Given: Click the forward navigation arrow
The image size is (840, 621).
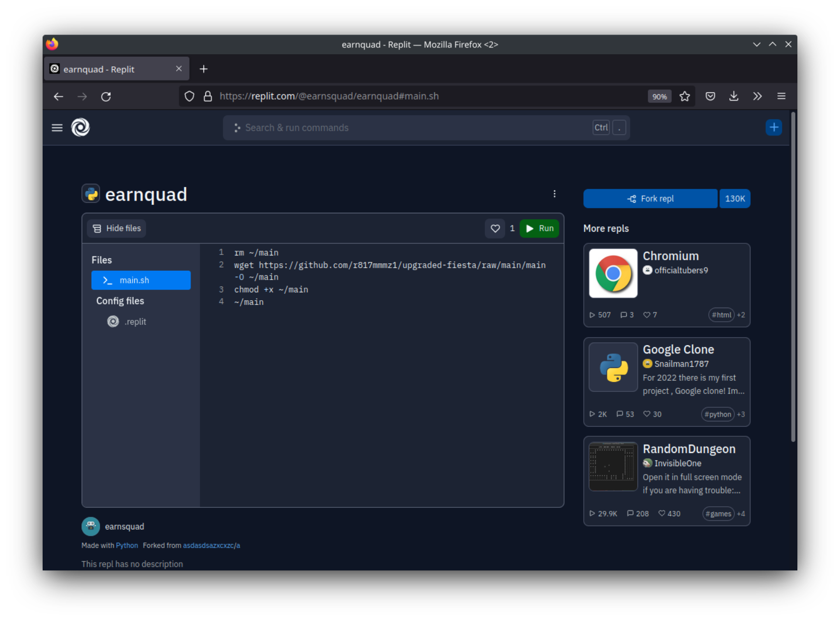Looking at the screenshot, I should pos(82,96).
